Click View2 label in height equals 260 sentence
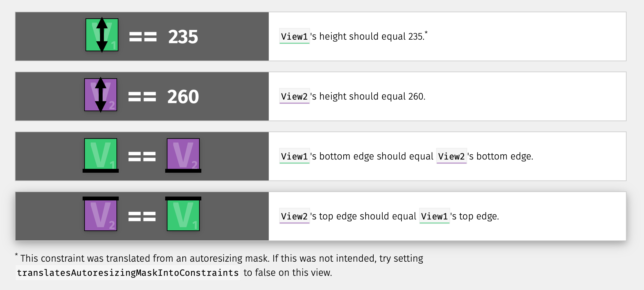This screenshot has height=290, width=644. 295,96
